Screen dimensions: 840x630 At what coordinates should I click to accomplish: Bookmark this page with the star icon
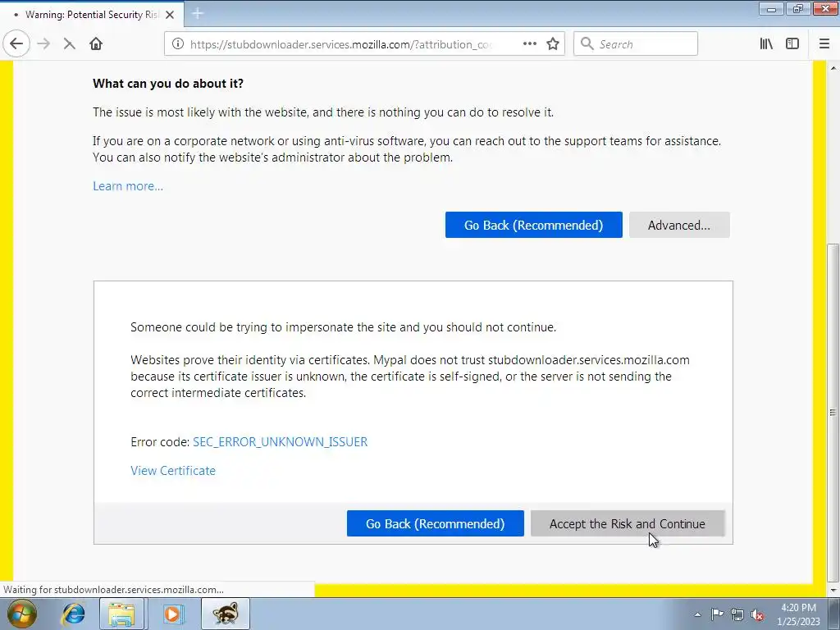point(553,44)
